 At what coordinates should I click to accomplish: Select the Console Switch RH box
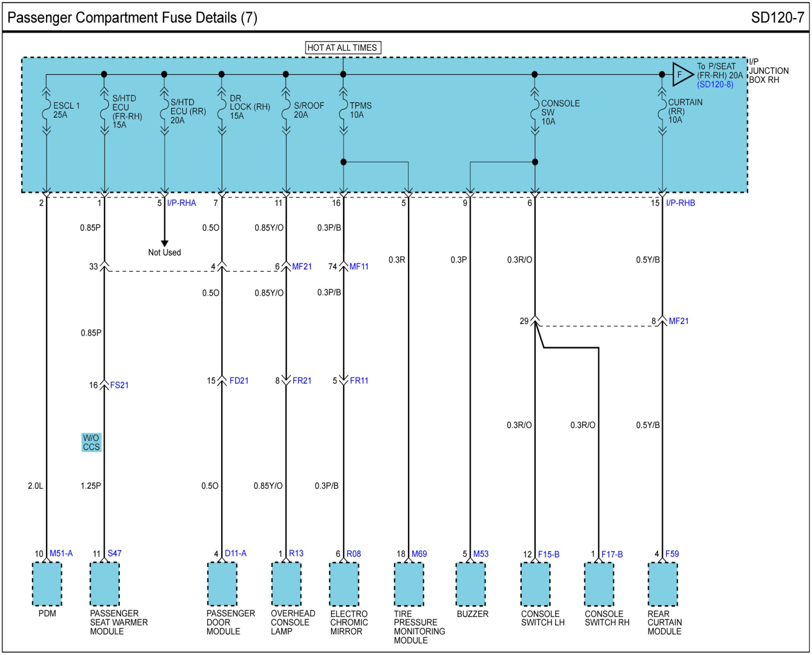(x=599, y=584)
